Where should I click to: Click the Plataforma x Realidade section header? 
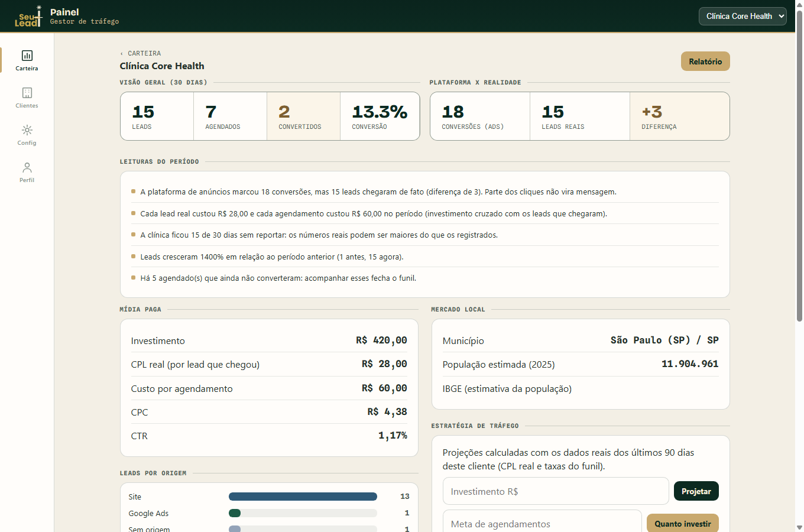(475, 83)
